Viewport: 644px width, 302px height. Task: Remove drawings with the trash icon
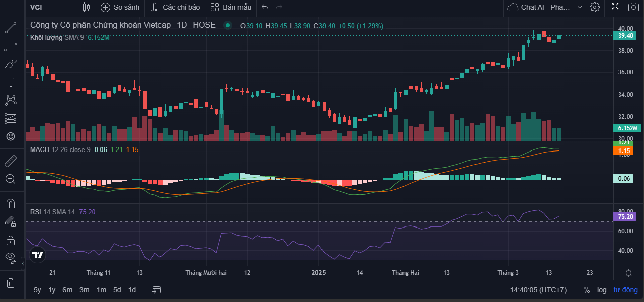(x=11, y=282)
